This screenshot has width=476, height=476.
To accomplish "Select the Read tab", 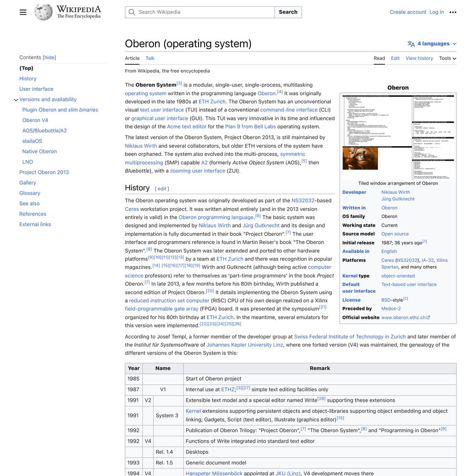I will 379,58.
